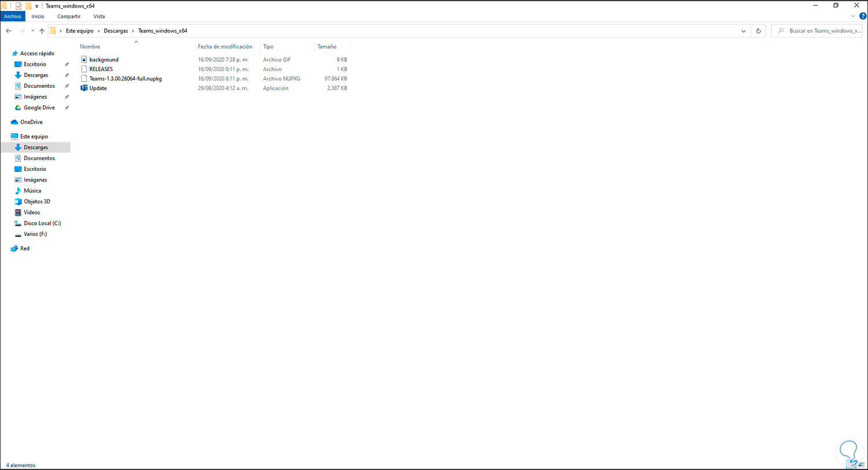This screenshot has width=868, height=470.
Task: Open the Objetos 3D folder in sidebar
Action: pos(37,202)
